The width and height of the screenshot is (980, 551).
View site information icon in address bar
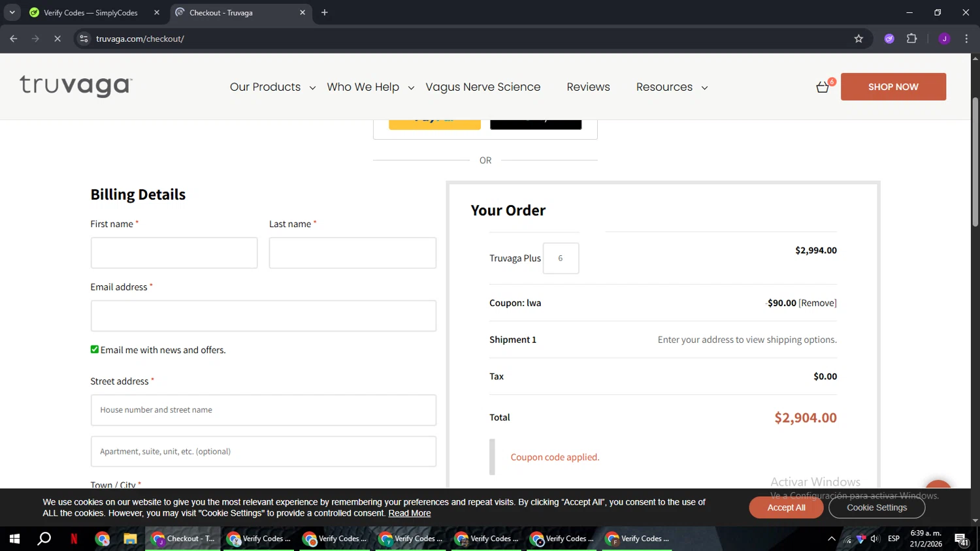(84, 39)
